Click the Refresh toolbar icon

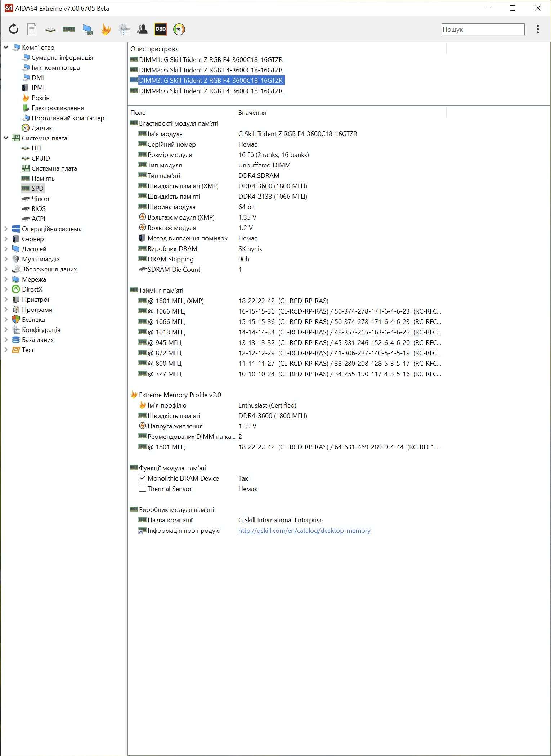tap(14, 29)
